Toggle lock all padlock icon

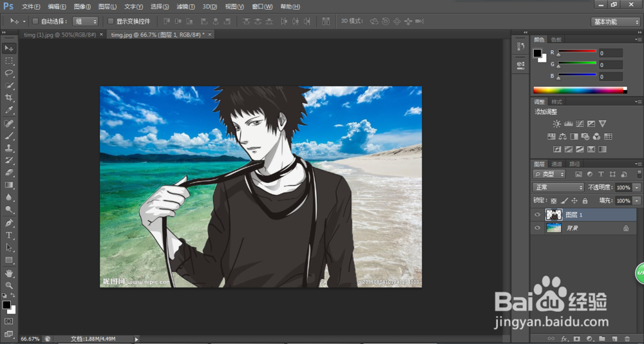tap(585, 201)
